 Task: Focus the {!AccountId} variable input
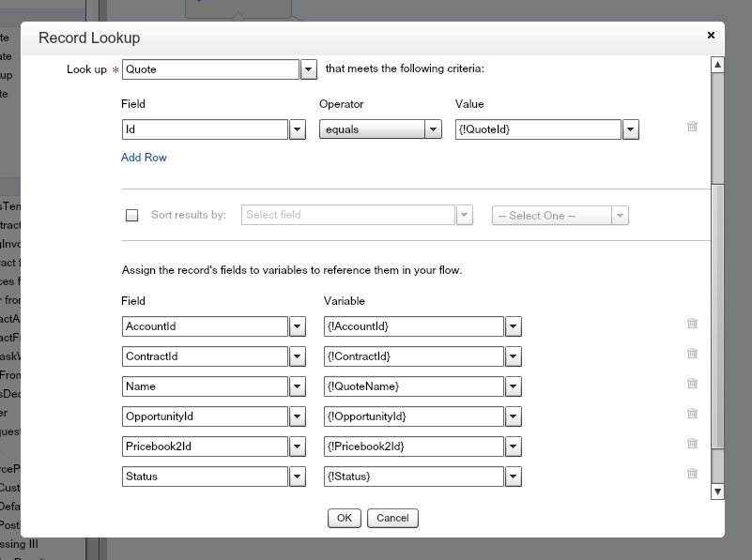coord(414,326)
